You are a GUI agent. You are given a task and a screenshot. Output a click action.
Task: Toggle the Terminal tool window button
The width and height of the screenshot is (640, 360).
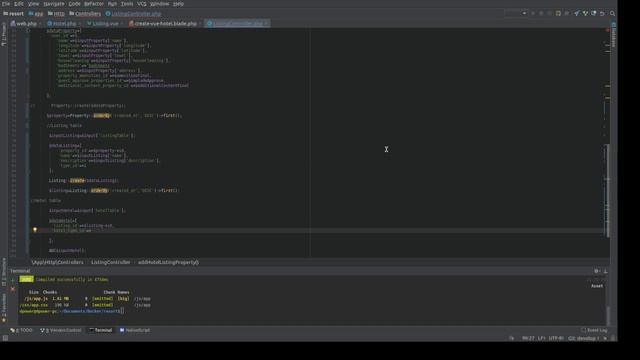click(x=101, y=330)
